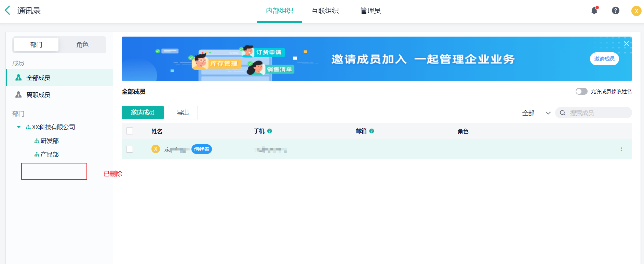Viewport: 644px width, 264px height.
Task: Collapse the XX科技有限公司 tree node
Action: 19,127
